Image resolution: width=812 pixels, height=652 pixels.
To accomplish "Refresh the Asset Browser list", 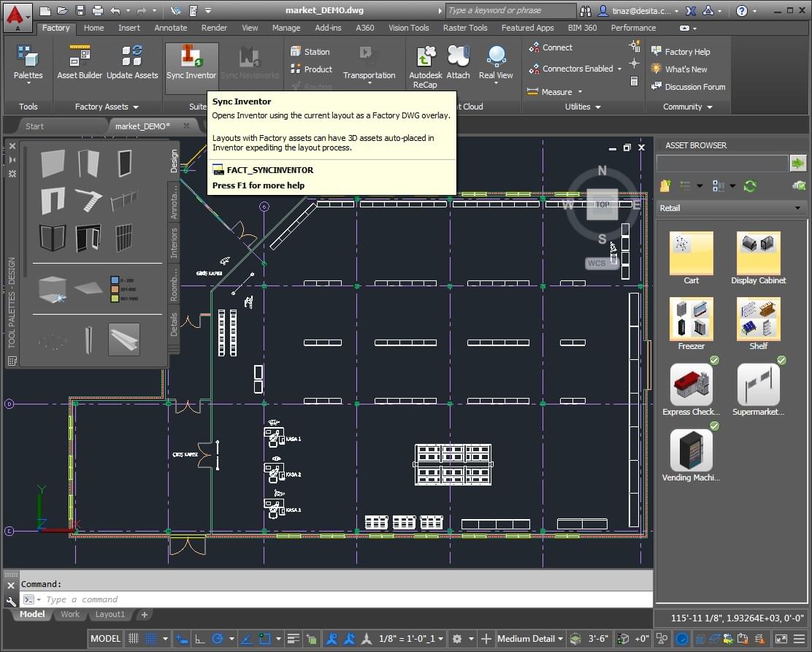I will point(750,186).
